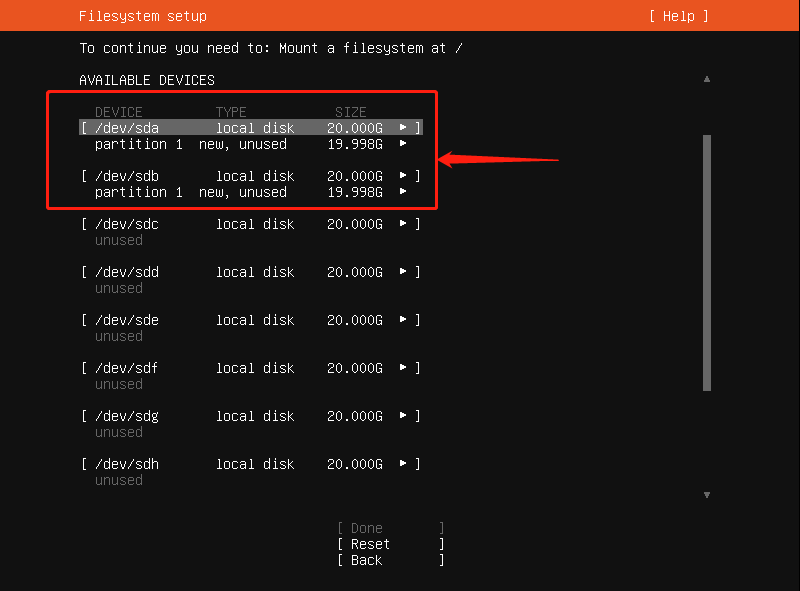Click the Filesystem setup title bar
This screenshot has width=800, height=591.
point(142,15)
